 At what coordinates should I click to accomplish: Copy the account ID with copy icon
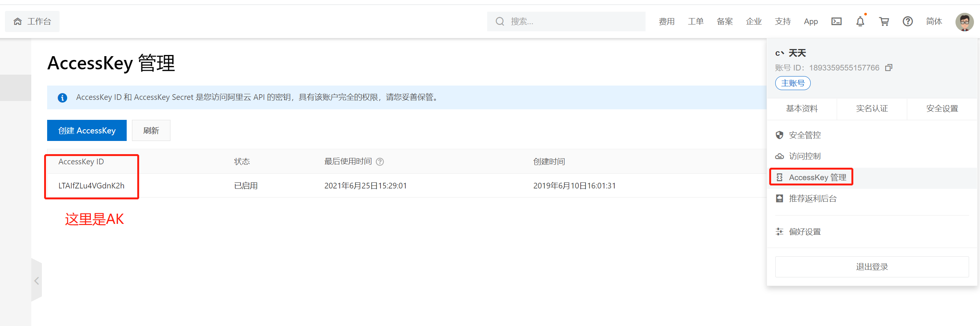click(889, 68)
